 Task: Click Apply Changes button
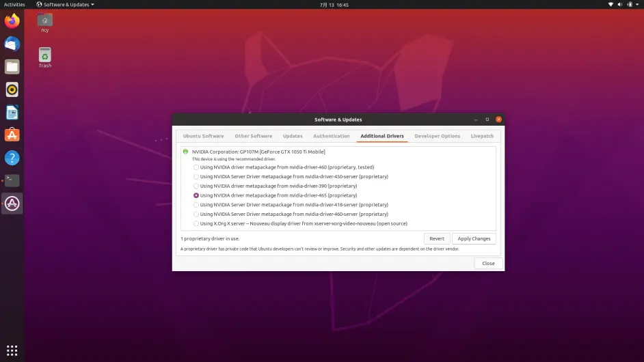click(474, 239)
